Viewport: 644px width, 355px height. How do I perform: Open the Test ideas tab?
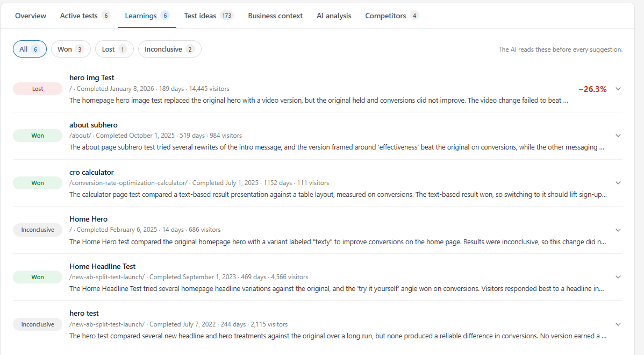click(208, 16)
